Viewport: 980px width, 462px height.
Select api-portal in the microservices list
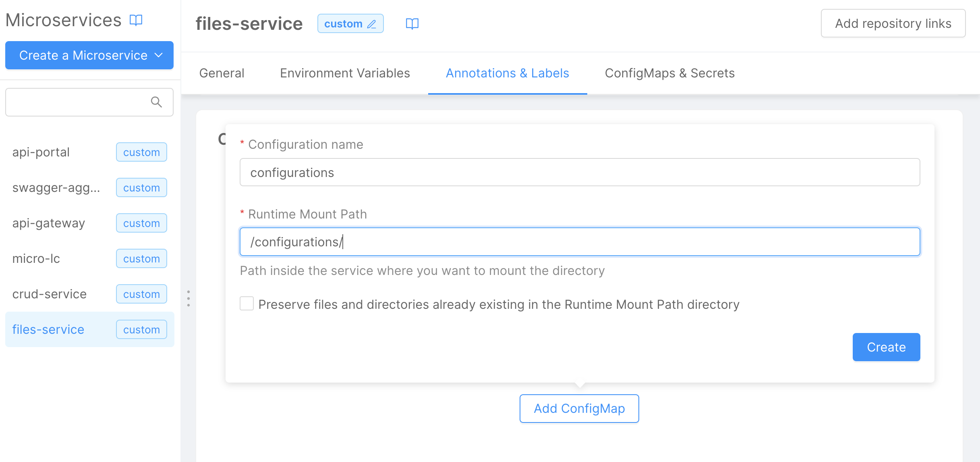[41, 152]
